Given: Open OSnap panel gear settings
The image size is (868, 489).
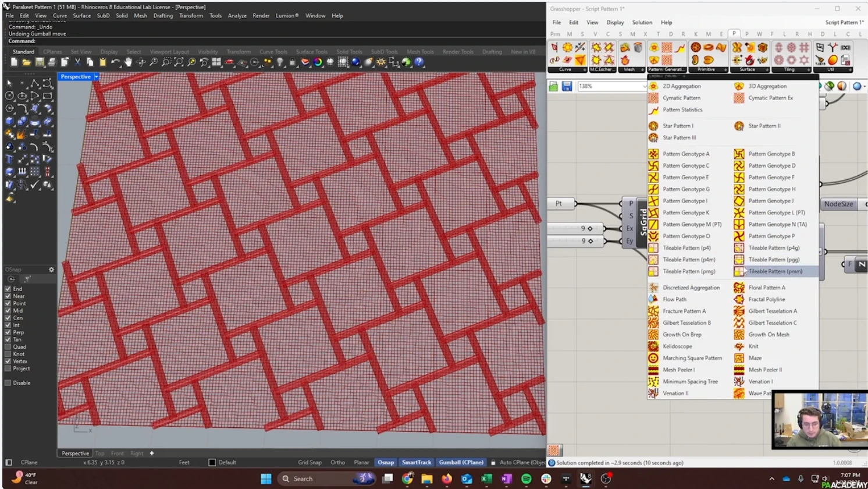Looking at the screenshot, I should coord(51,270).
